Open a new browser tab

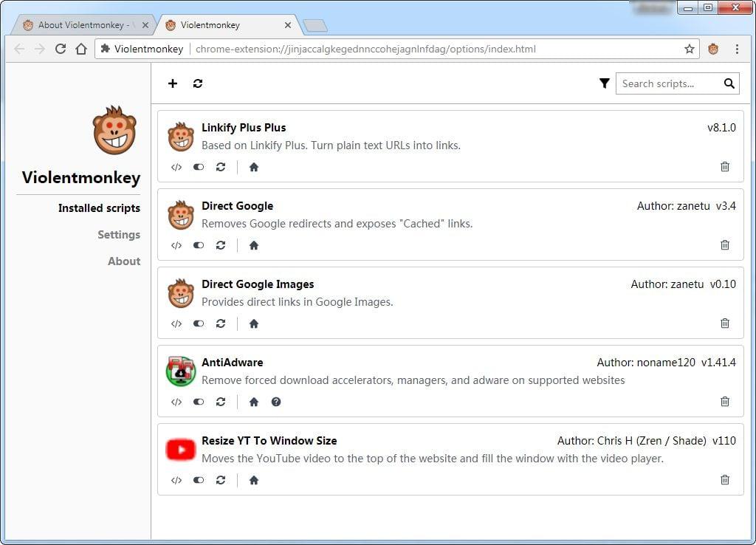coord(315,26)
